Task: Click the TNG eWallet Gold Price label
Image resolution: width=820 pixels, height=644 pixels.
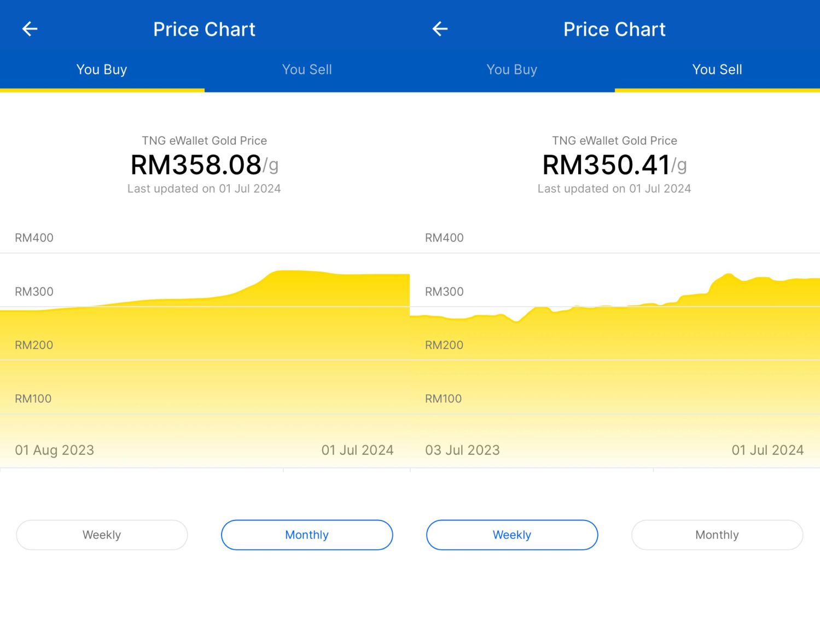Action: click(x=204, y=140)
